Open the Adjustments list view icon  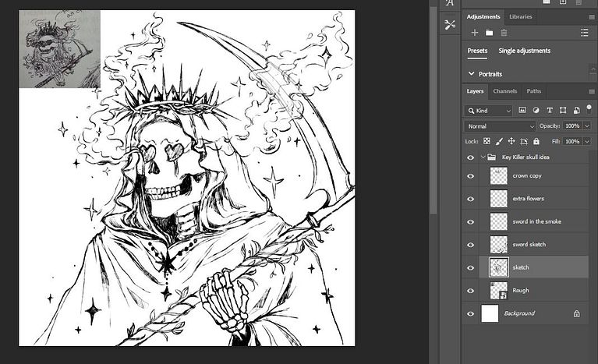click(x=584, y=33)
